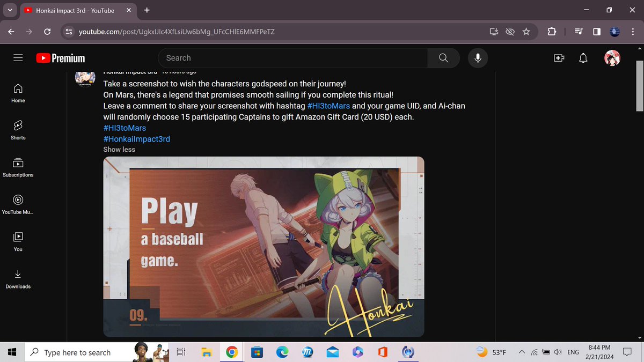The height and width of the screenshot is (362, 644).
Task: Open Microsoft Edge from the taskbar
Action: click(282, 352)
